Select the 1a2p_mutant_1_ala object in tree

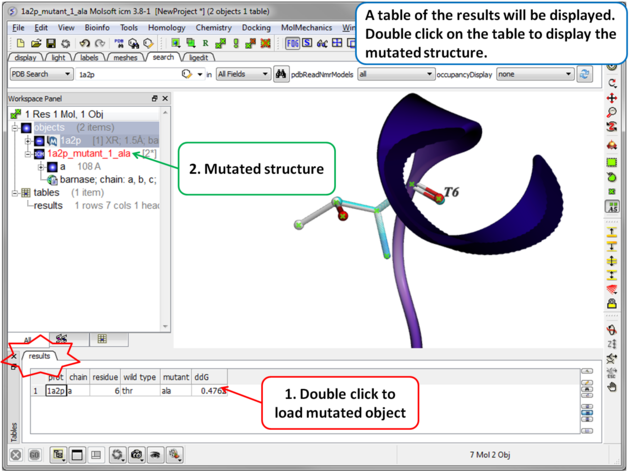(88, 154)
